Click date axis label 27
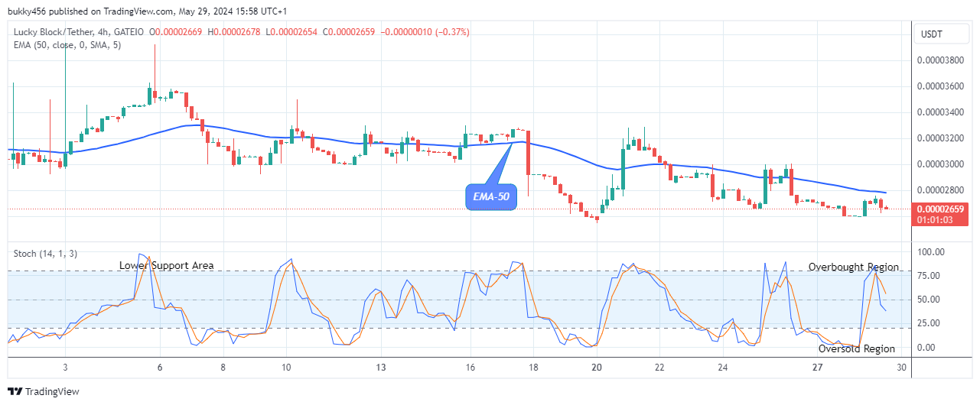This screenshot has height=405, width=980. click(x=817, y=368)
